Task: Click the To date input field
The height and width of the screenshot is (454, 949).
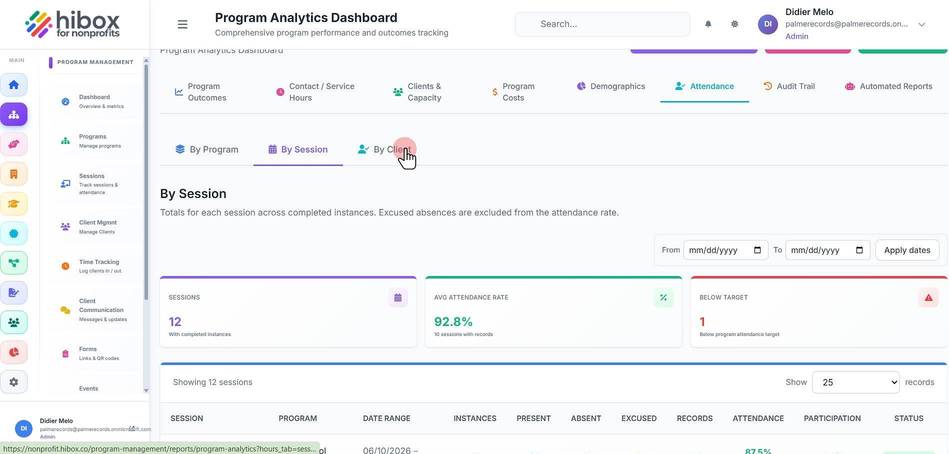Action: tap(827, 250)
